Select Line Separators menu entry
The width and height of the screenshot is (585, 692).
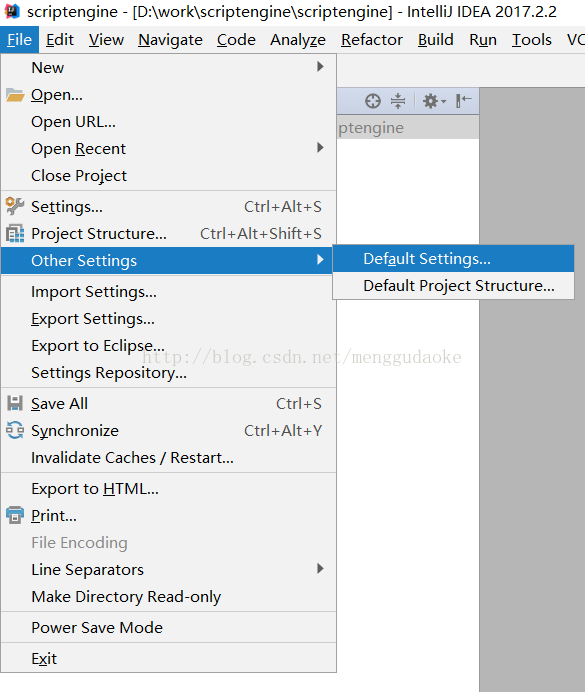point(169,569)
